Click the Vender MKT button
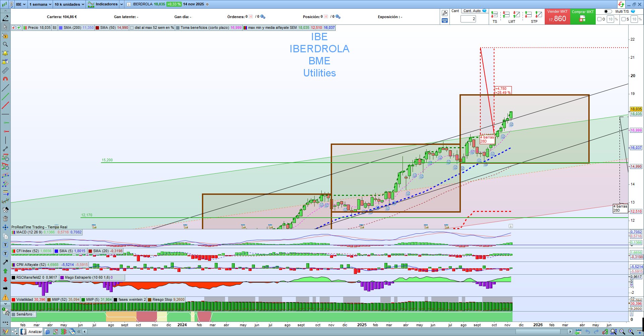 pos(557,16)
